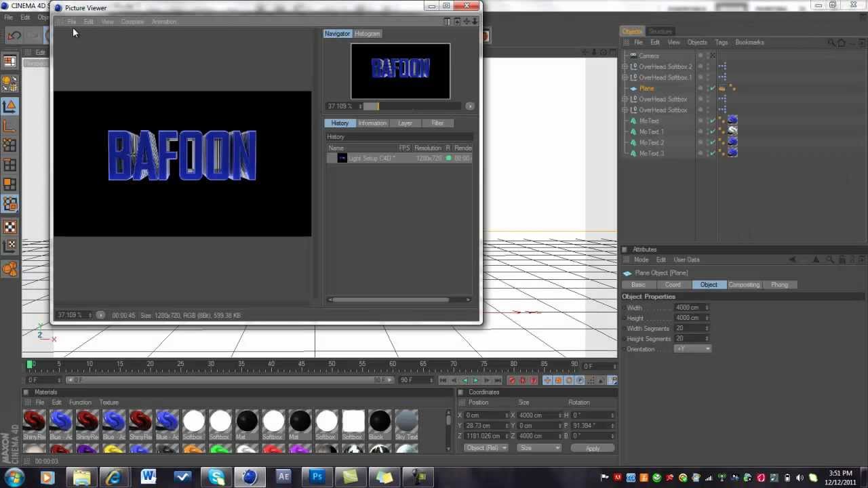Select the first red ShinyRed material
868x488 pixels.
point(34,422)
